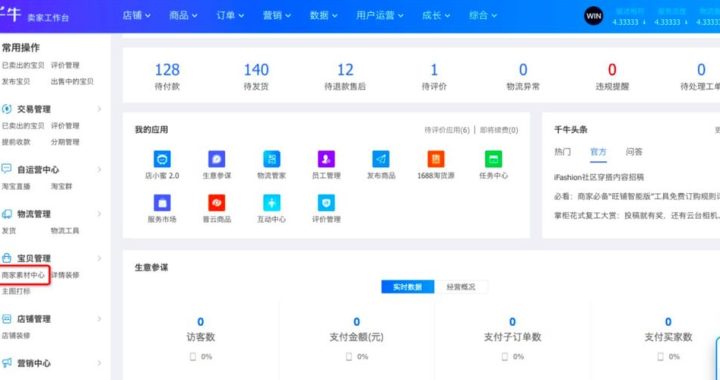720x380 pixels.
Task: Open 分期管理 link
Action: pyautogui.click(x=65, y=142)
